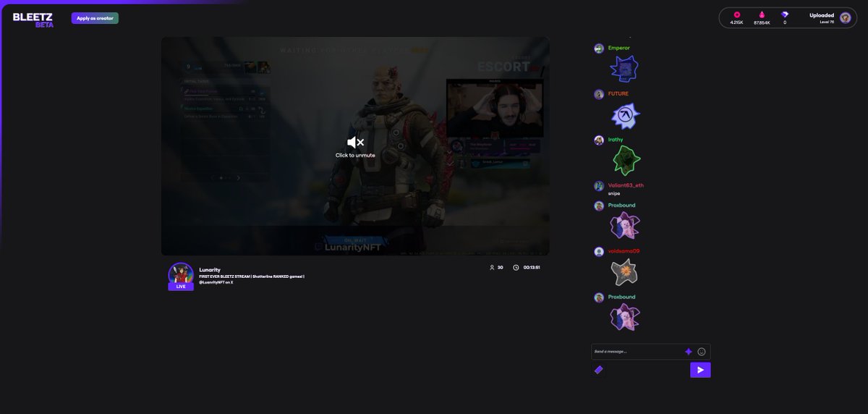Click the 'Click to unmute' text

(x=355, y=155)
